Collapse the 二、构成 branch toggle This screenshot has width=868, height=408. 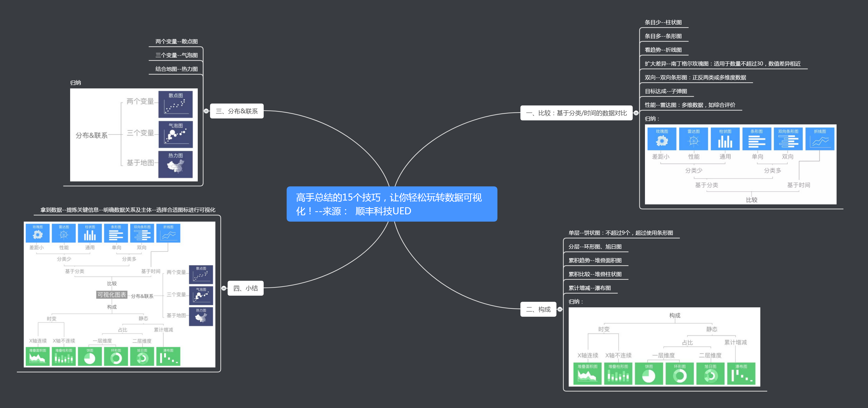560,309
